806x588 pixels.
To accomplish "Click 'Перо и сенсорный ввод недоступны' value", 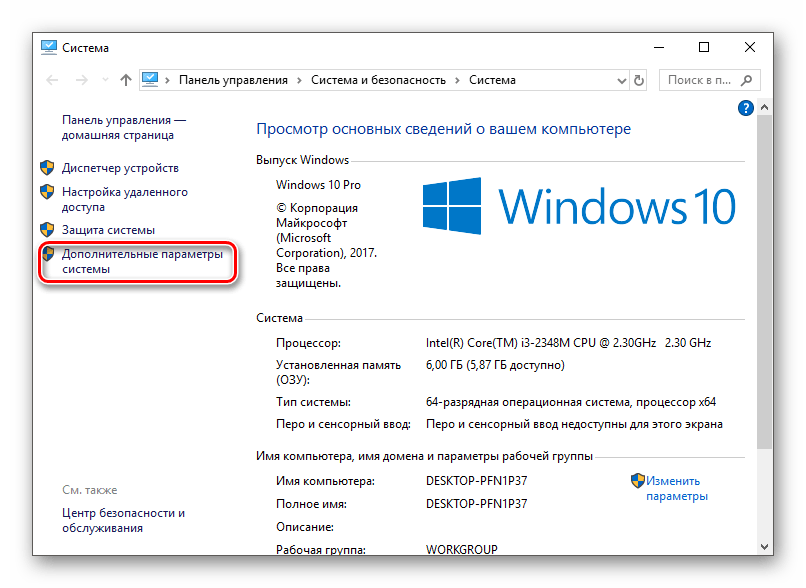I will pyautogui.click(x=574, y=425).
